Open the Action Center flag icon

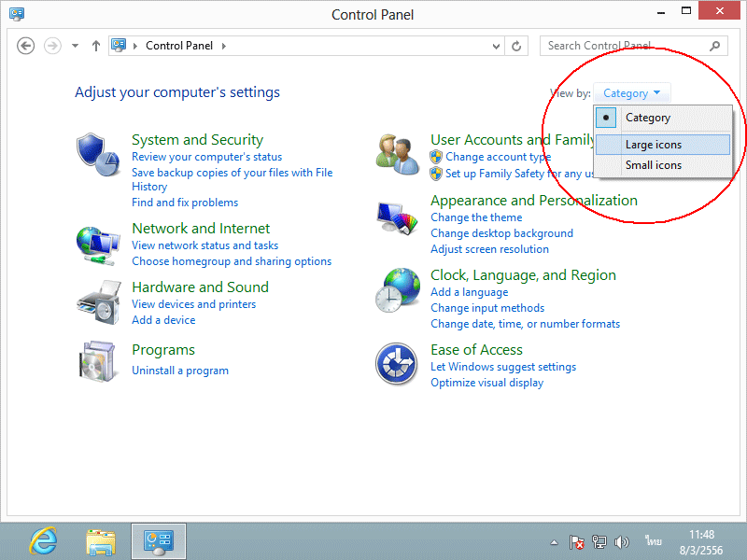[x=576, y=542]
